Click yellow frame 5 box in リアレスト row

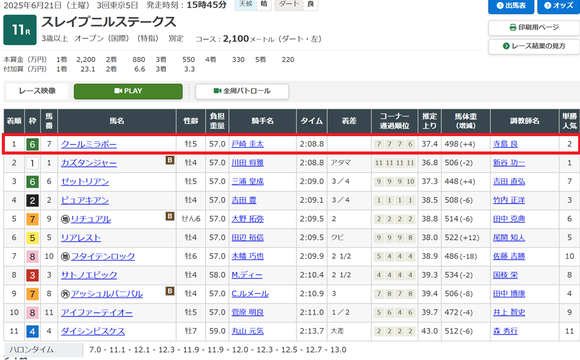[32, 238]
